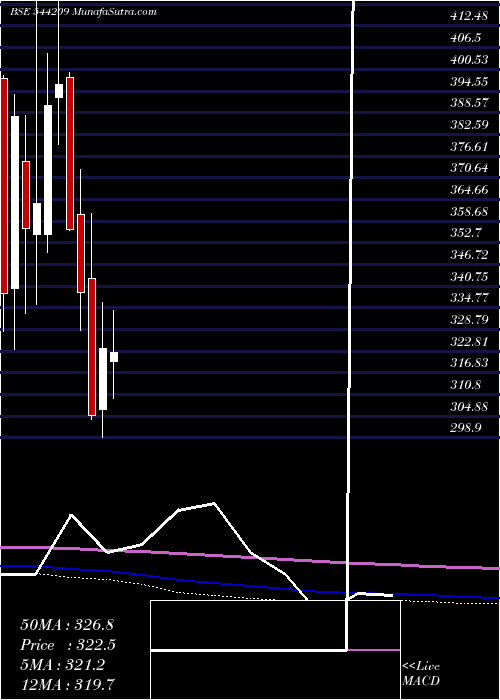Click the 12MA : 319.7 readout

[x=69, y=685]
